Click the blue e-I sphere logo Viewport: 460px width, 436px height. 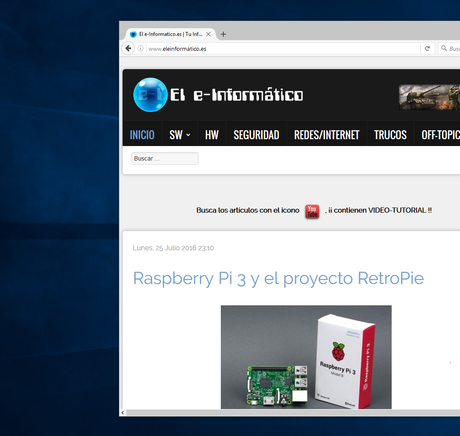click(x=150, y=95)
